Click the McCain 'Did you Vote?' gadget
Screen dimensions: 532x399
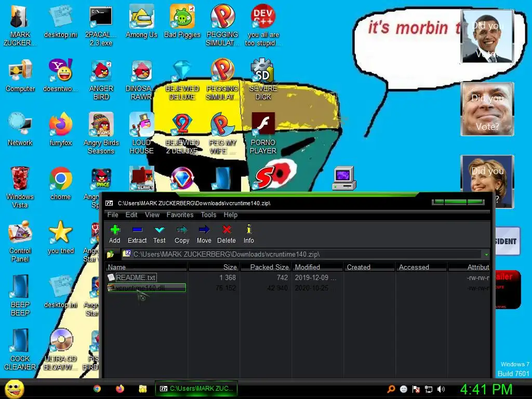487,109
